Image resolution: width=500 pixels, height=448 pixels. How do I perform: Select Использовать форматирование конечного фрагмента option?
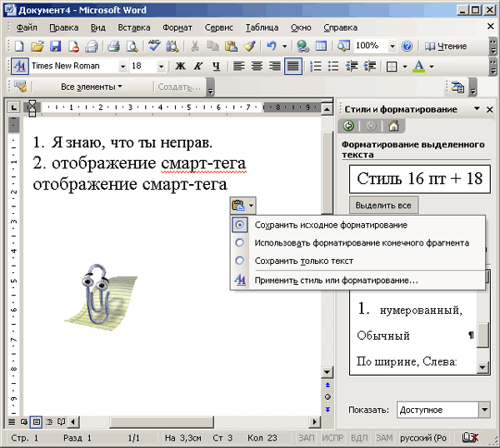tap(357, 243)
